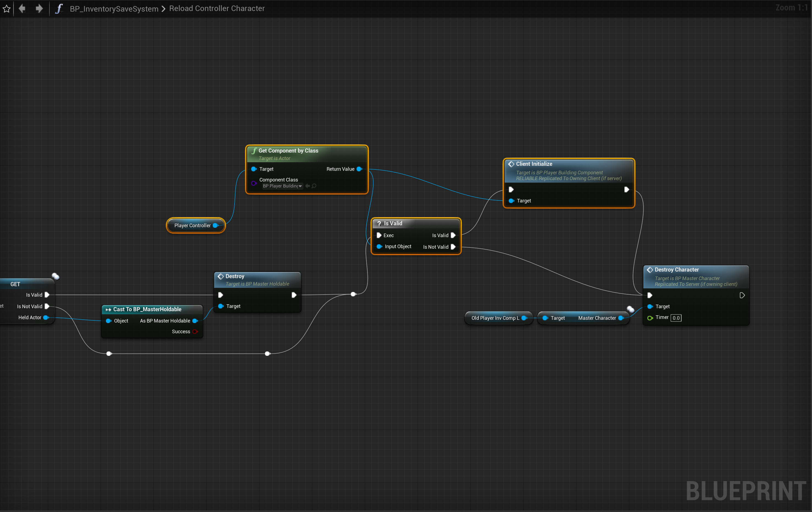This screenshot has width=812, height=512.
Task: Open the Component Class dropdown
Action: click(x=282, y=186)
